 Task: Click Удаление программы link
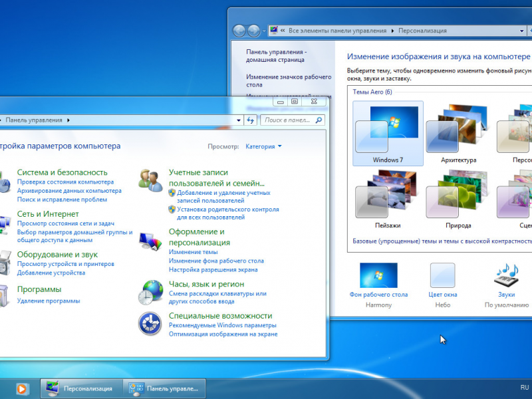(x=49, y=301)
